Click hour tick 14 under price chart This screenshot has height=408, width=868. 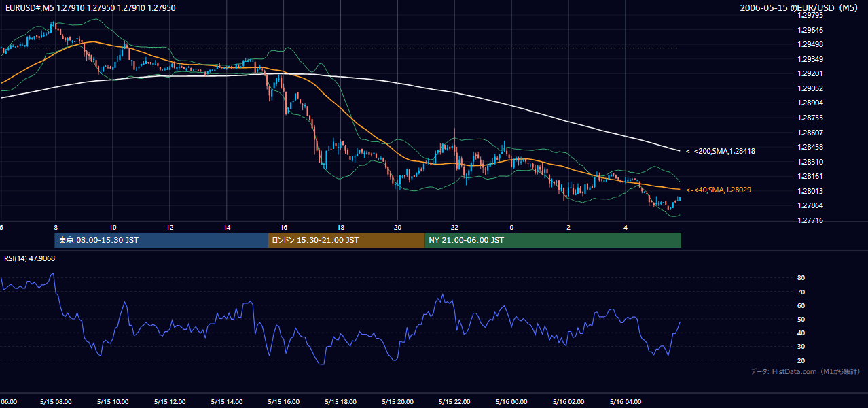pyautogui.click(x=227, y=227)
